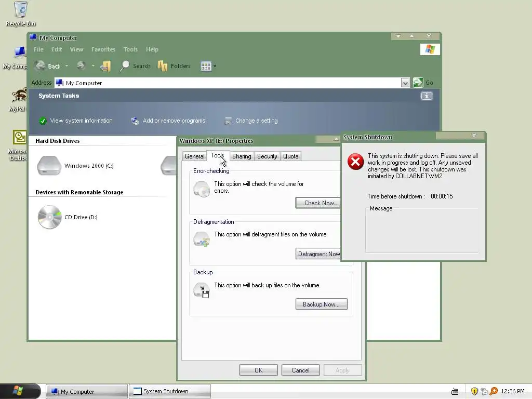Click the Windows flag logo icon

430,49
